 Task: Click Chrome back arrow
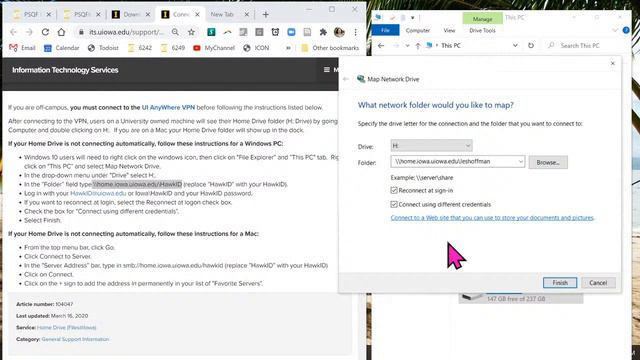pyautogui.click(x=13, y=32)
